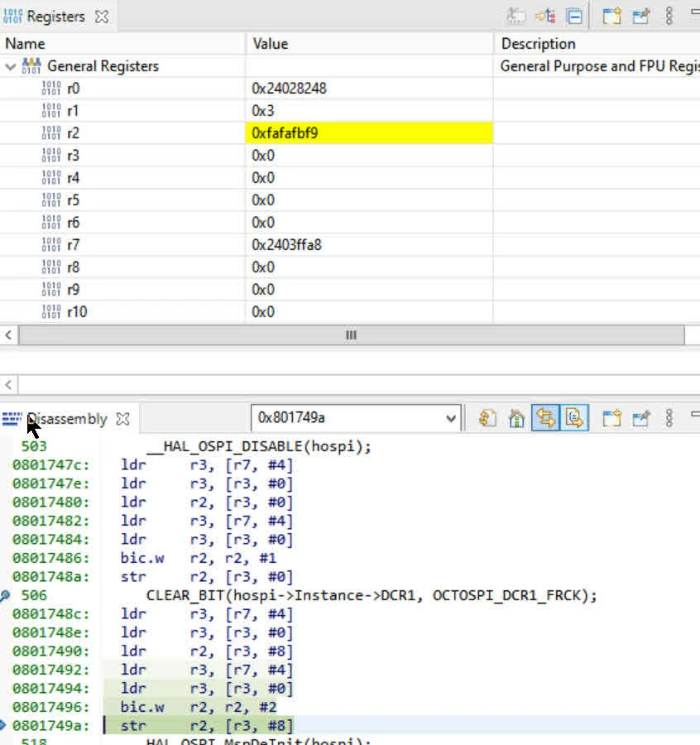Image resolution: width=700 pixels, height=745 pixels.
Task: Open the address location dropdown arrow
Action: tap(451, 419)
